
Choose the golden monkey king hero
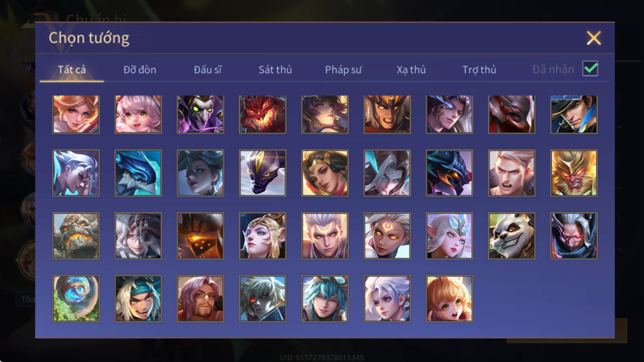pyautogui.click(x=574, y=173)
